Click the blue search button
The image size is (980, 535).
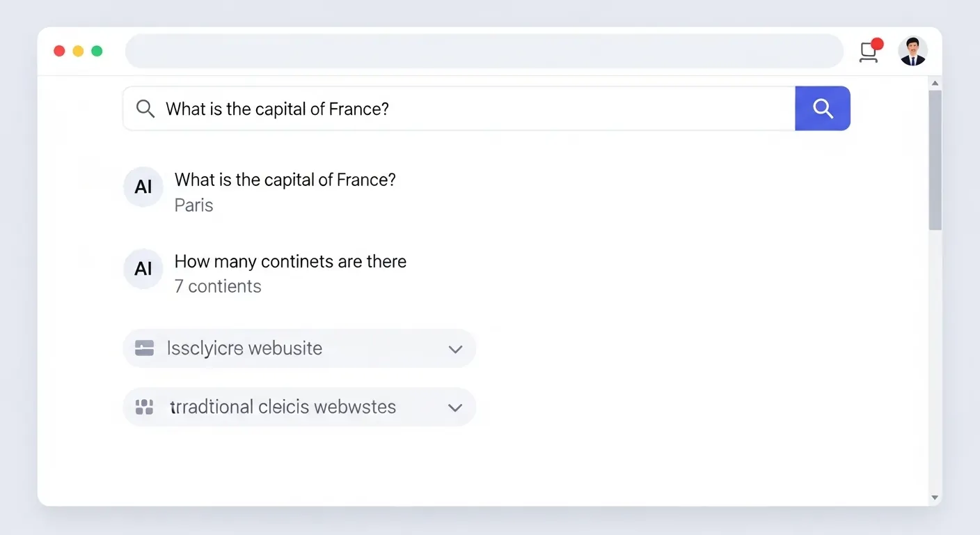tap(822, 109)
